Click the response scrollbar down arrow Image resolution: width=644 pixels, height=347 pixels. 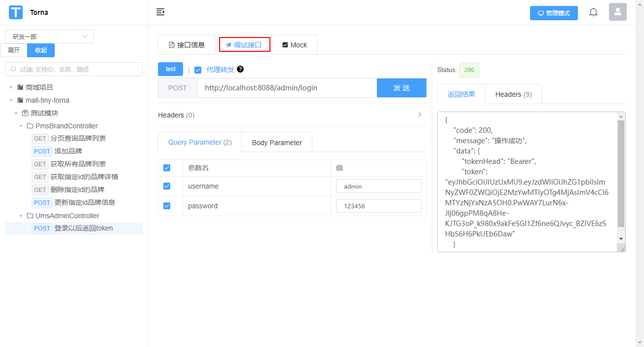click(x=621, y=239)
